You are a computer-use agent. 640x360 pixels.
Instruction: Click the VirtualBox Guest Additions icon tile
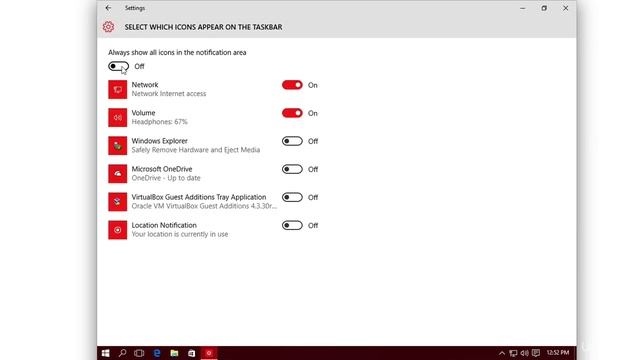pos(118,202)
